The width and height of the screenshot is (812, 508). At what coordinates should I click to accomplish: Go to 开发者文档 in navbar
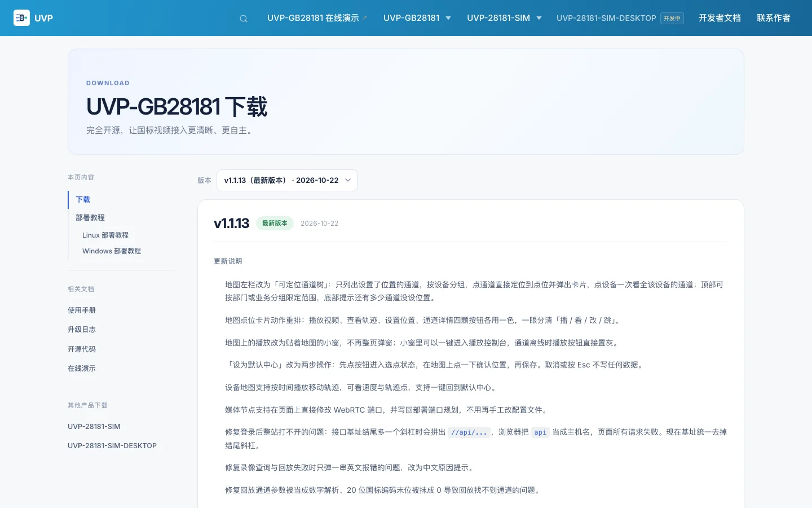[x=720, y=18]
